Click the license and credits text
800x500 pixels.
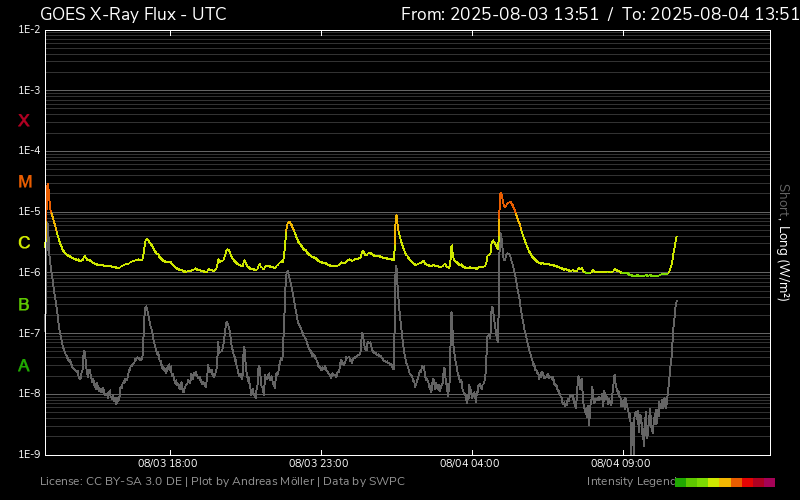pyautogui.click(x=222, y=482)
